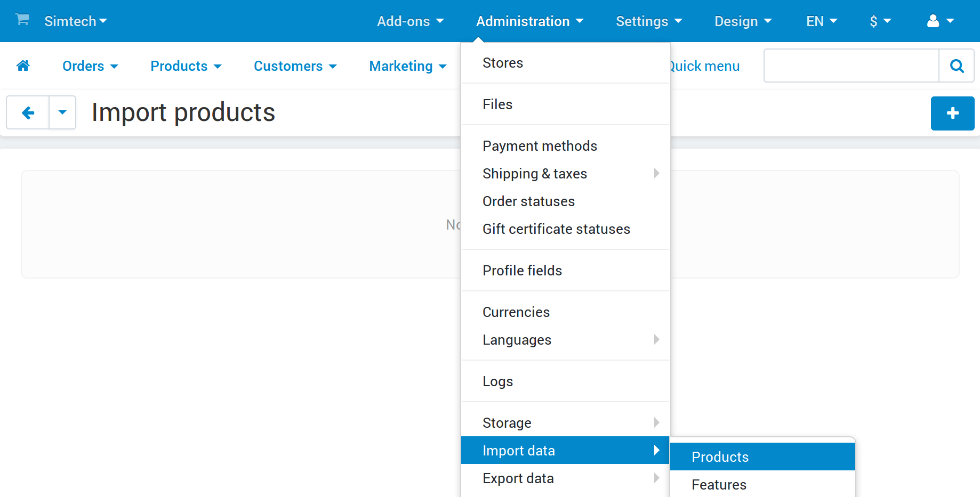Open the user account profile menu
This screenshot has width=980, height=497.
point(941,21)
